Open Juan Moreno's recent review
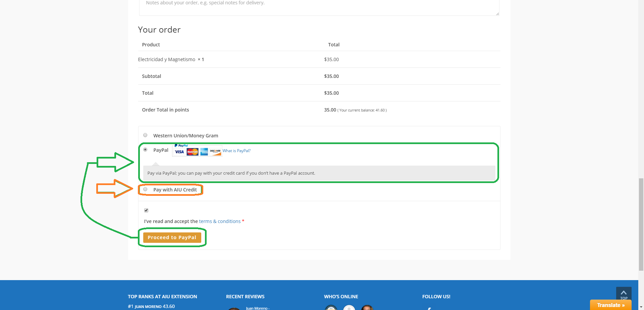Image resolution: width=644 pixels, height=310 pixels. (257, 308)
